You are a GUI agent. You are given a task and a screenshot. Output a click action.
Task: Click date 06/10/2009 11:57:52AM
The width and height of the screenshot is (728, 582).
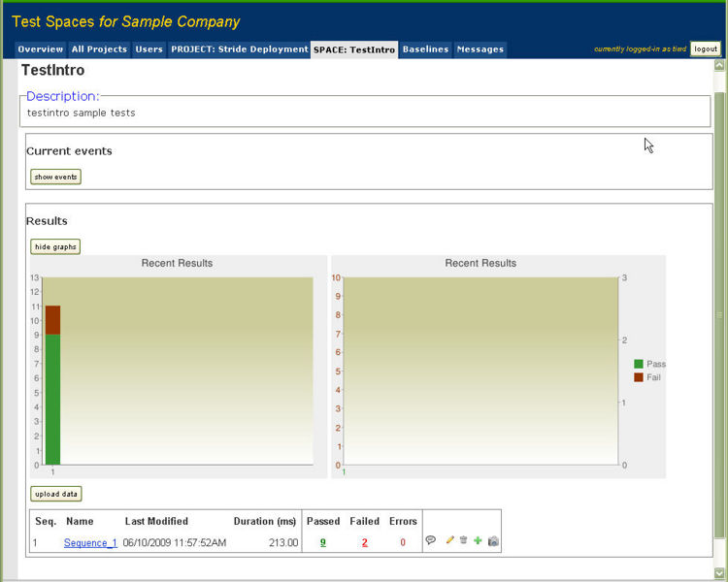[x=175, y=542]
